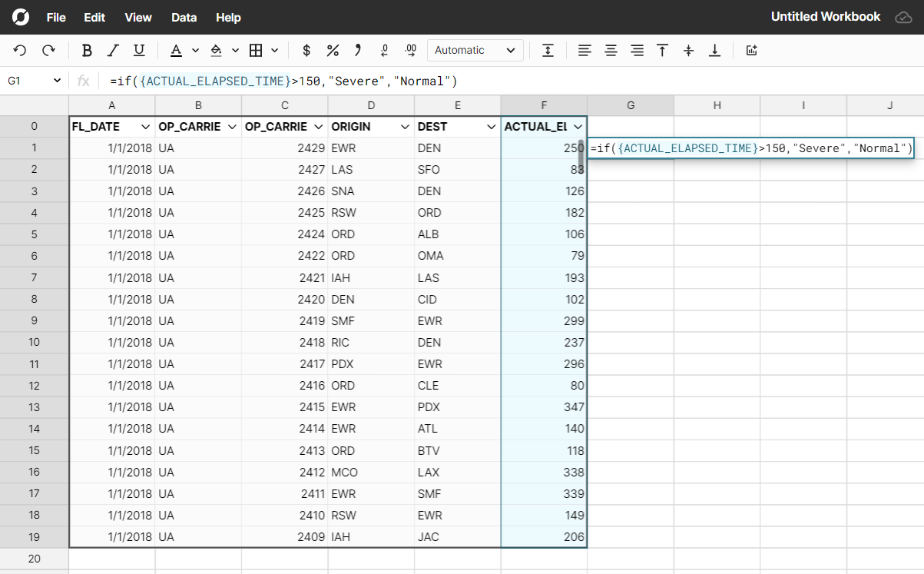
Task: Apply the current text color swatch
Action: coord(176,50)
